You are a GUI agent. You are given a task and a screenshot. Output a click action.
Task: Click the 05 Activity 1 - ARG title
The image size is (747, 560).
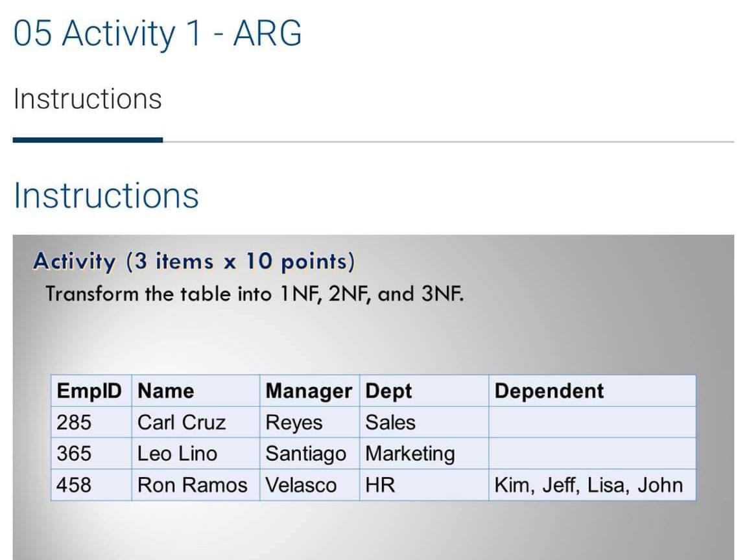[x=158, y=33]
